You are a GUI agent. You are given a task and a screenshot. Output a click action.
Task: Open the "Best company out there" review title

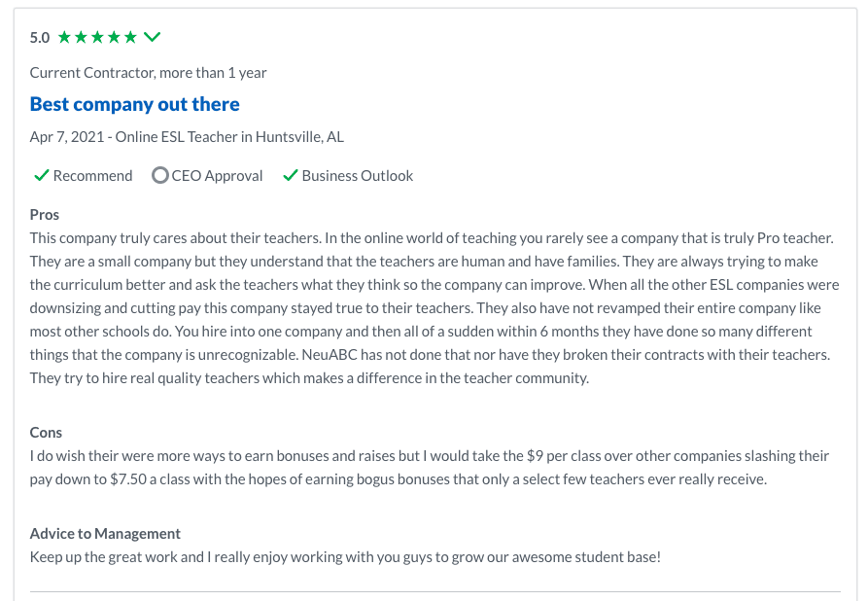[x=134, y=104]
